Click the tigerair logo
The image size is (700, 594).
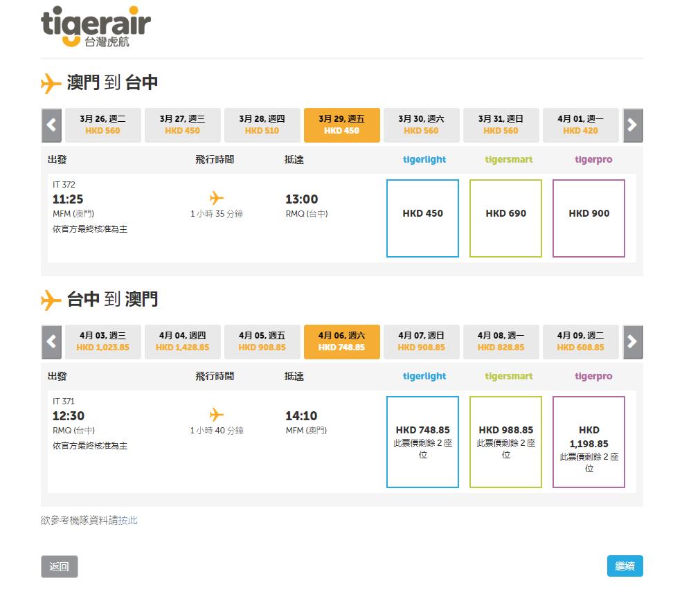coord(95,28)
